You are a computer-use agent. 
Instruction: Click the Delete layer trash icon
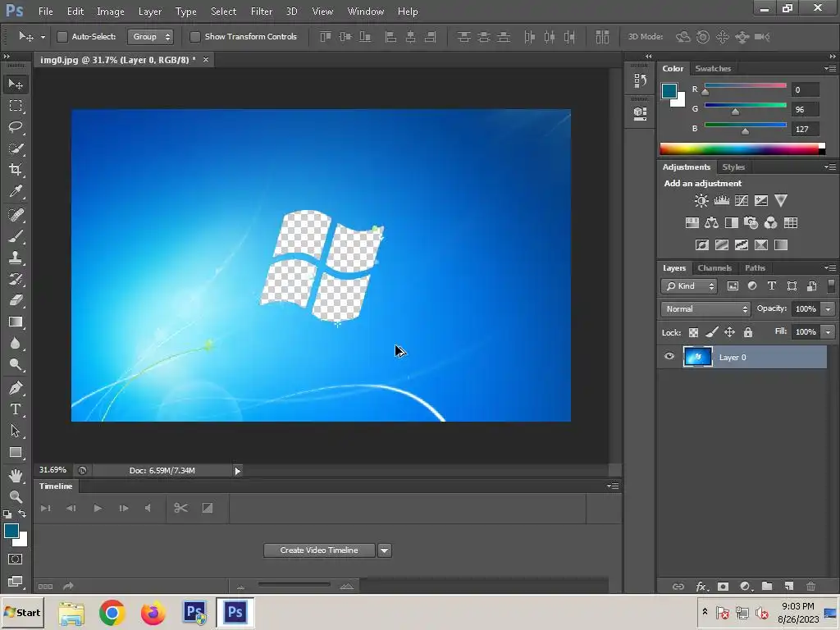[x=810, y=586]
